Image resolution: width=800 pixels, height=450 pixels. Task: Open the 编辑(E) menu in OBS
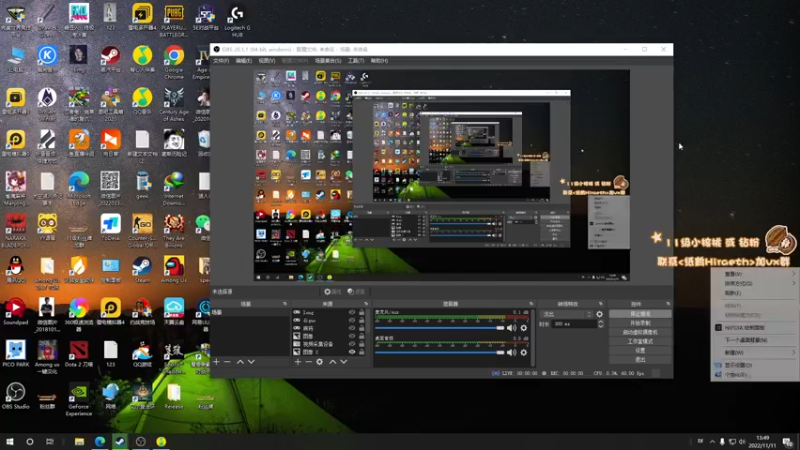(x=244, y=61)
